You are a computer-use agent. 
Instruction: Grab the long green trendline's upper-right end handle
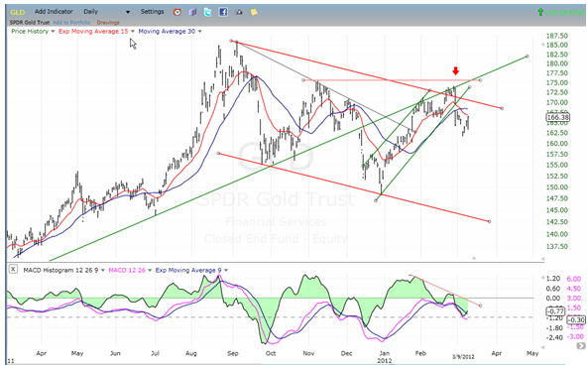coord(528,57)
